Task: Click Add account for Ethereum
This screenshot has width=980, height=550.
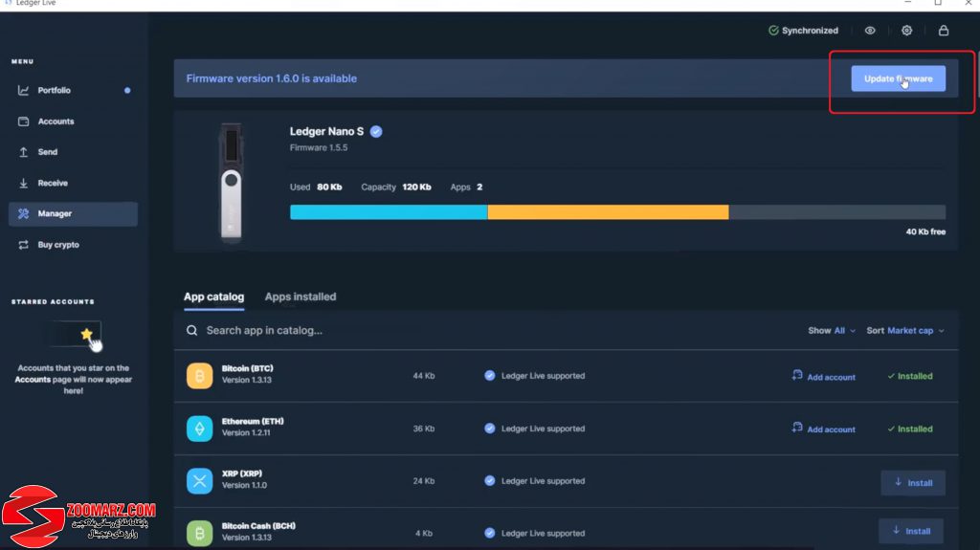Action: pyautogui.click(x=823, y=429)
